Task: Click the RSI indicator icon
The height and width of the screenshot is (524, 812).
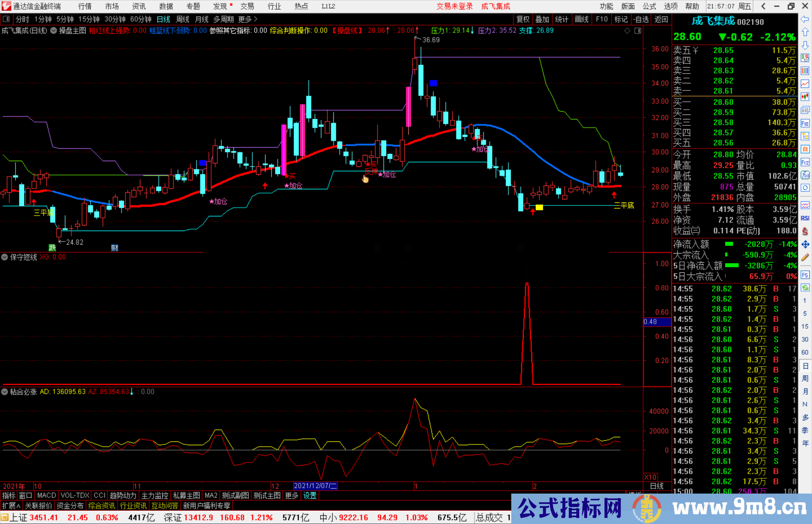Action: [805, 218]
